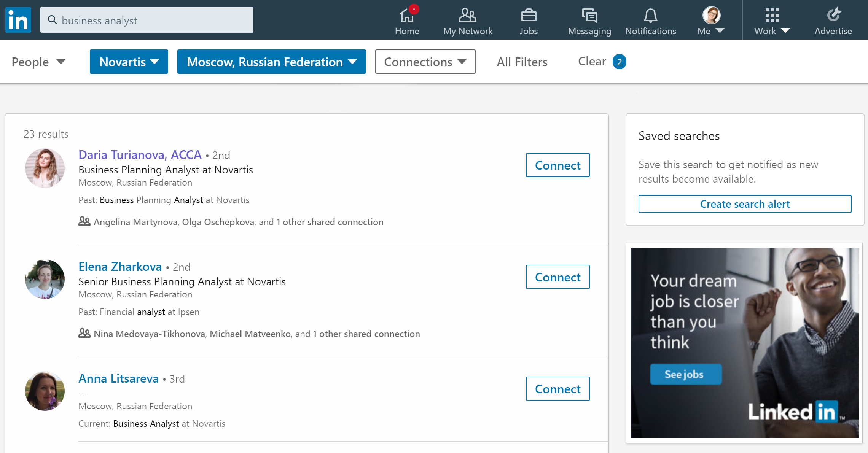The height and width of the screenshot is (453, 868).
Task: Open the Work apps grid icon
Action: pos(772,15)
